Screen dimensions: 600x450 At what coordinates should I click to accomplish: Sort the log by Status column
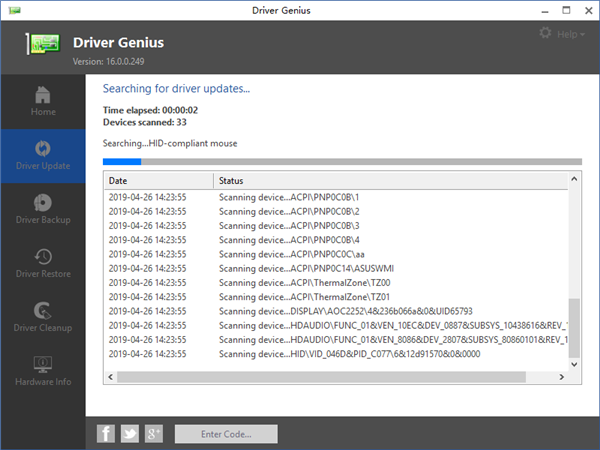pos(390,181)
